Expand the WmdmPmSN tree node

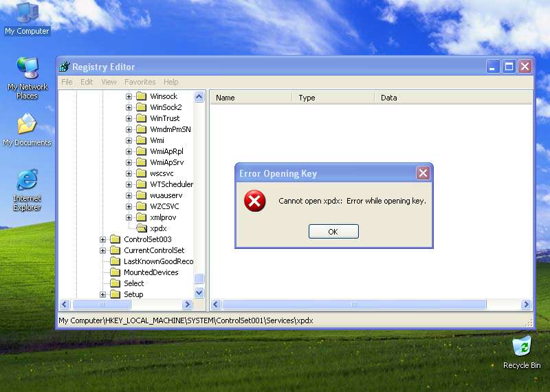click(129, 129)
